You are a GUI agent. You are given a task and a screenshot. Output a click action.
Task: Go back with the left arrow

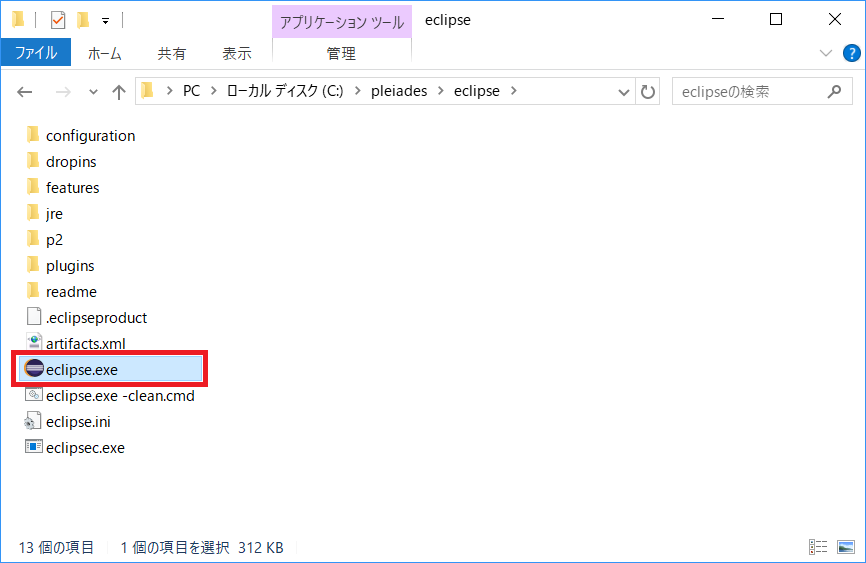[25, 92]
